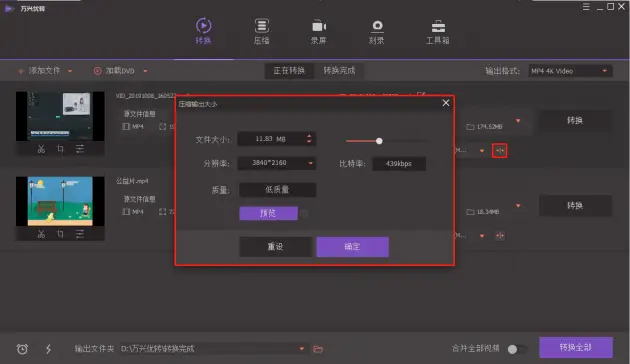The width and height of the screenshot is (630, 364).
Task: Click the edit name icon above the dialog
Action: [x=421, y=95]
